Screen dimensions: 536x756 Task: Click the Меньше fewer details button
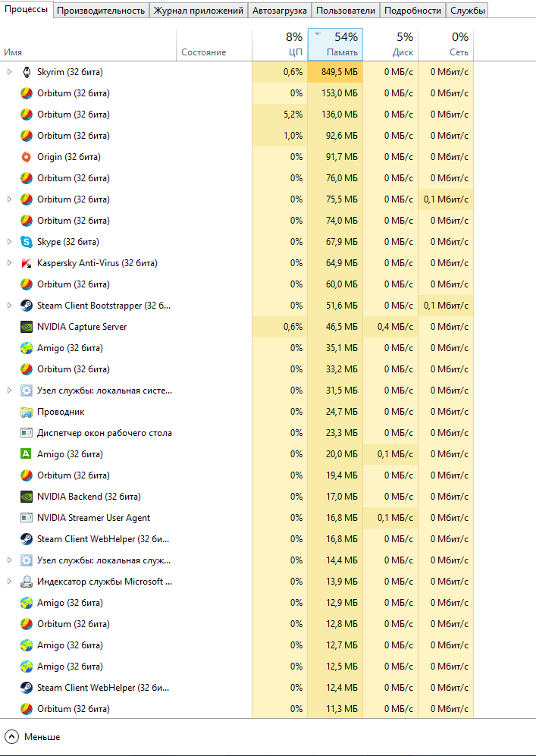[33, 736]
